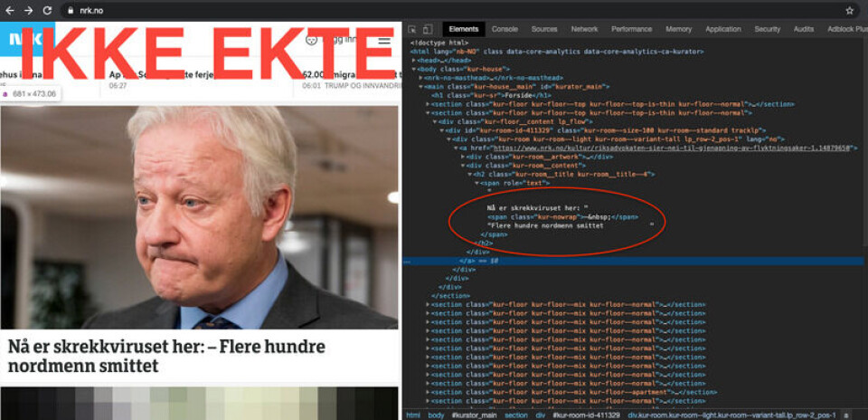Screen dimensions: 868x420
Task: Select the Application tab
Action: pyautogui.click(x=722, y=30)
